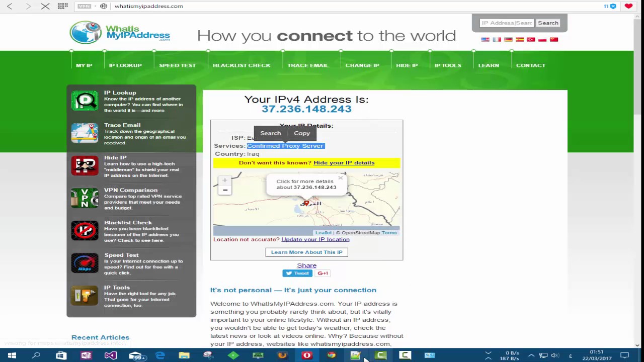644x362 pixels.
Task: Select the German flag language
Action: (508, 39)
